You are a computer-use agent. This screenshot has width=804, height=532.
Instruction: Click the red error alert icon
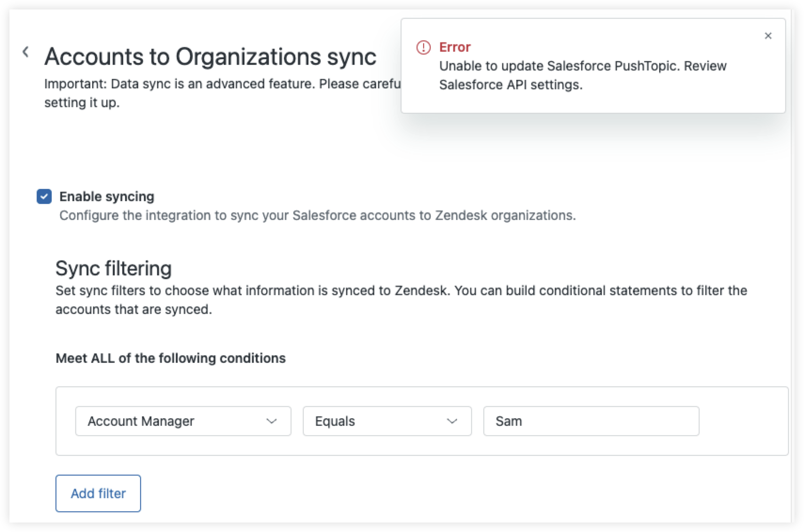pos(423,47)
